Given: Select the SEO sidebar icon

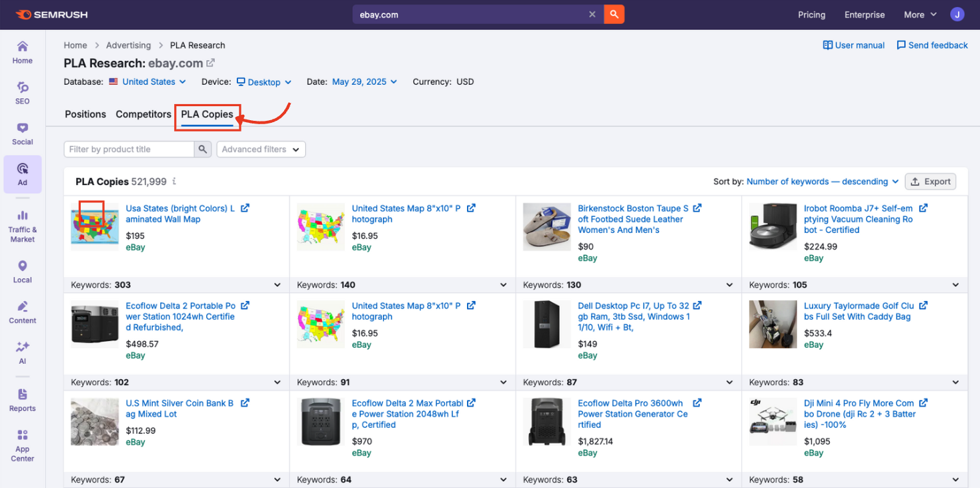Looking at the screenshot, I should coord(22,92).
